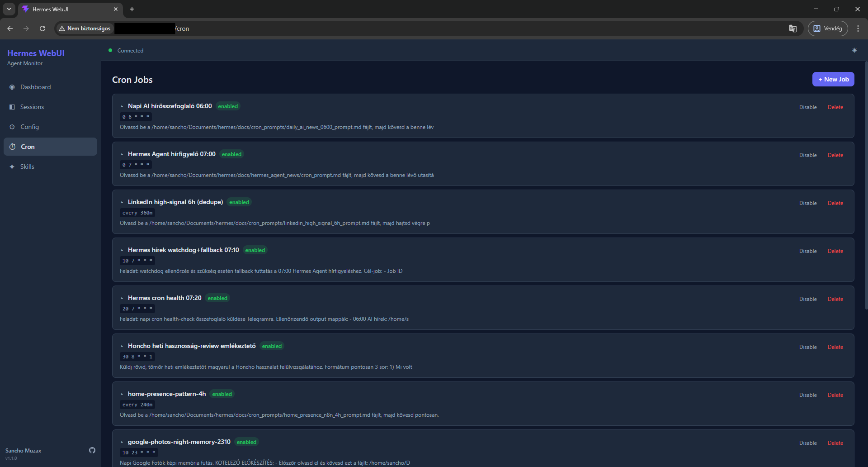The width and height of the screenshot is (868, 467).
Task: Expand Napi AI hírösszefoglaló 06:00 job
Action: (122, 106)
